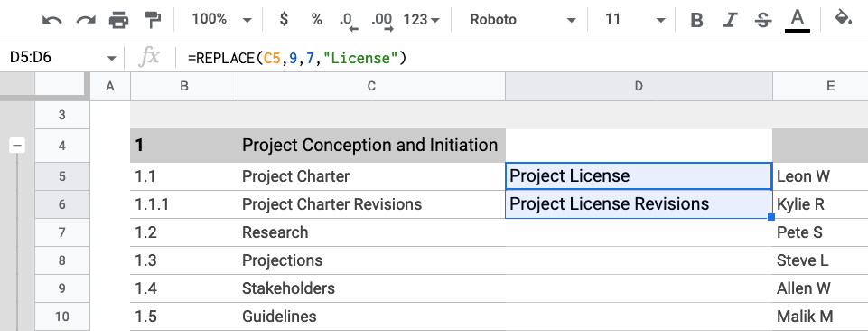The height and width of the screenshot is (331, 868).
Task: Click the Undo icon
Action: (52, 20)
